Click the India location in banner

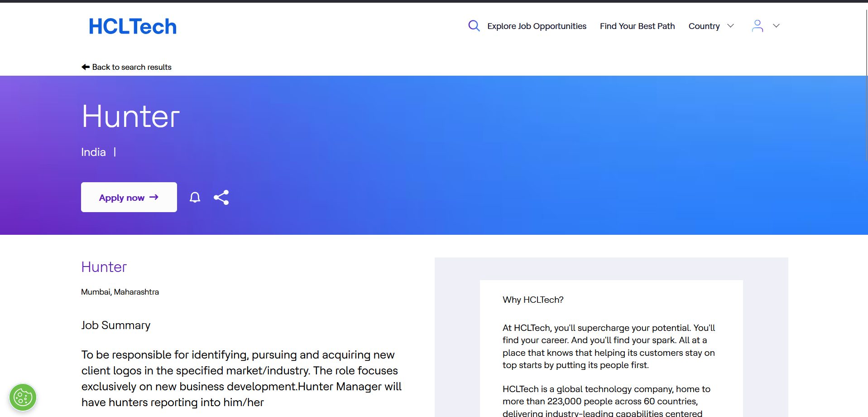[x=93, y=152]
